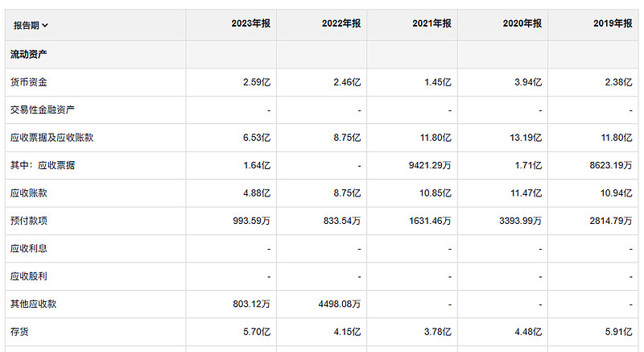The height and width of the screenshot is (352, 644).
Task: Open the 报告期 dropdown
Action: tap(31, 25)
